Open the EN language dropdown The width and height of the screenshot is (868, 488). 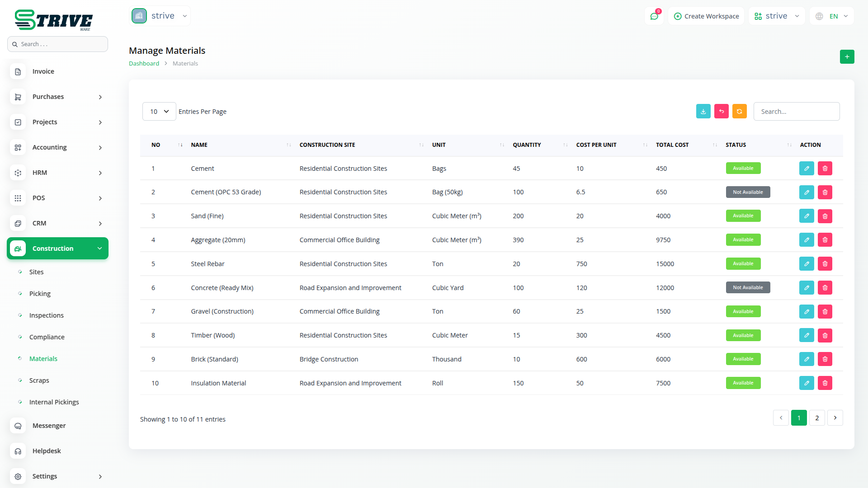[x=832, y=16]
